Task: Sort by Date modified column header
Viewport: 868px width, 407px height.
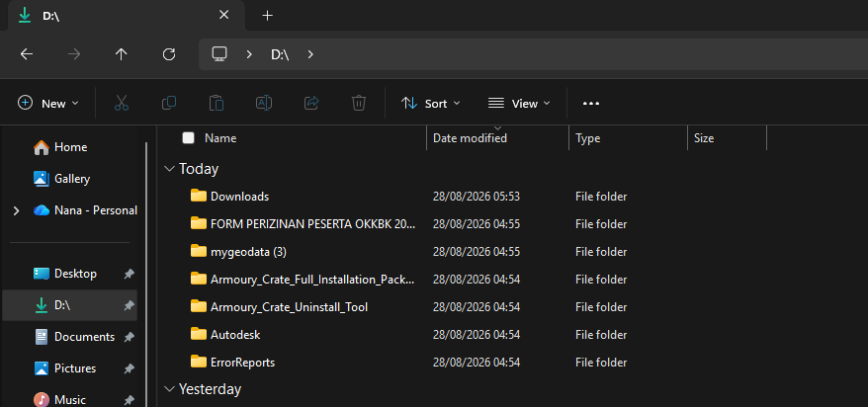Action: [x=470, y=138]
